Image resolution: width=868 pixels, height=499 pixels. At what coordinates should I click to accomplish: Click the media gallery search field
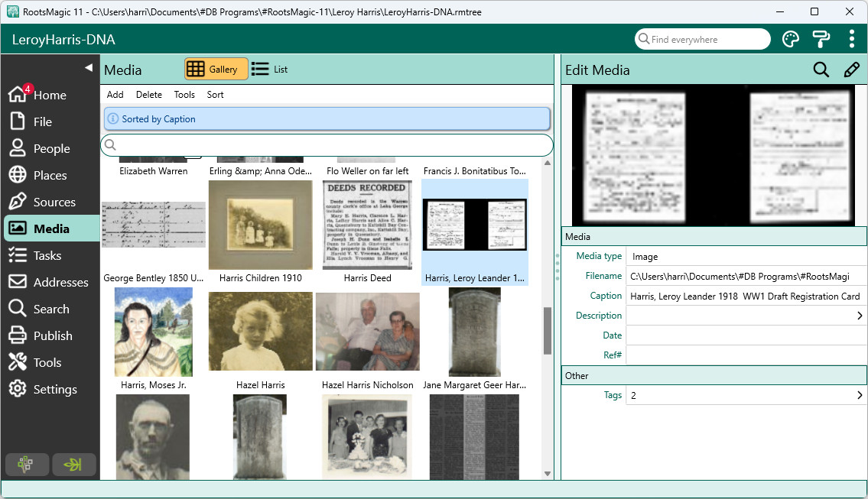click(327, 145)
